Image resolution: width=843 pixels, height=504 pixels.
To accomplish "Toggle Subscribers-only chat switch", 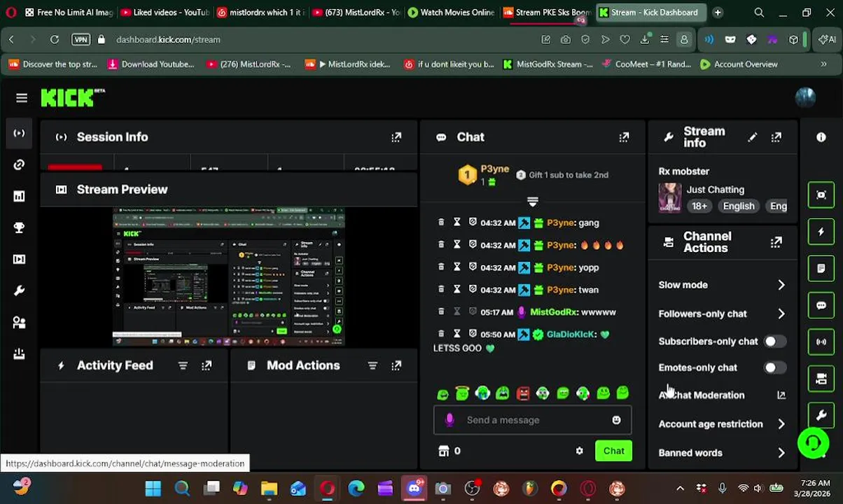I will click(x=774, y=342).
